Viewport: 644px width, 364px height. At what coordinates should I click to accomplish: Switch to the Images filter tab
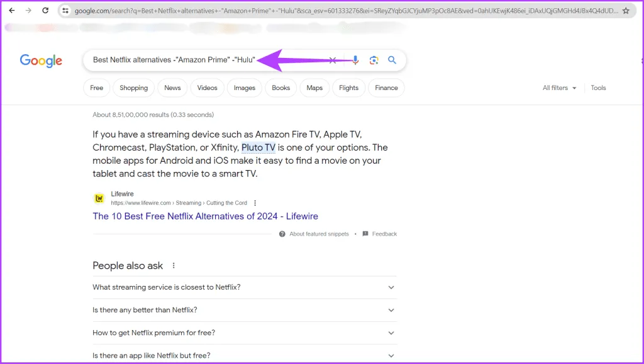click(245, 88)
